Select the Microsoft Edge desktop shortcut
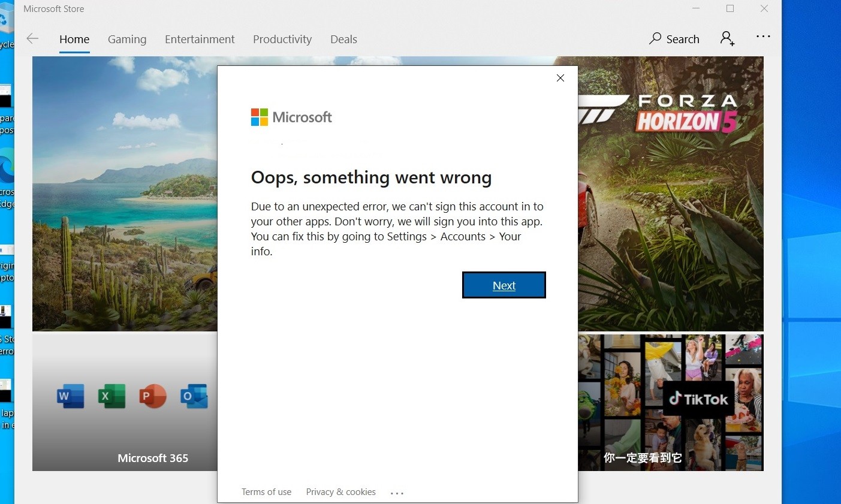 click(x=7, y=180)
